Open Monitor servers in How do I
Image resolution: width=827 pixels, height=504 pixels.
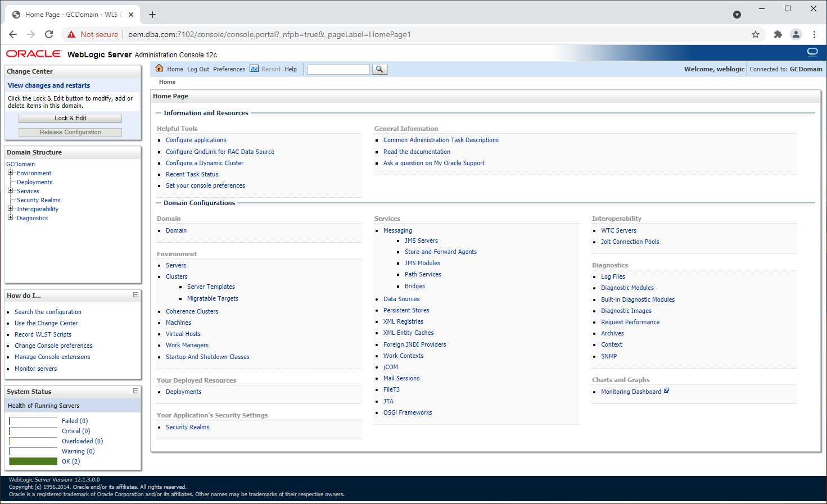(35, 369)
